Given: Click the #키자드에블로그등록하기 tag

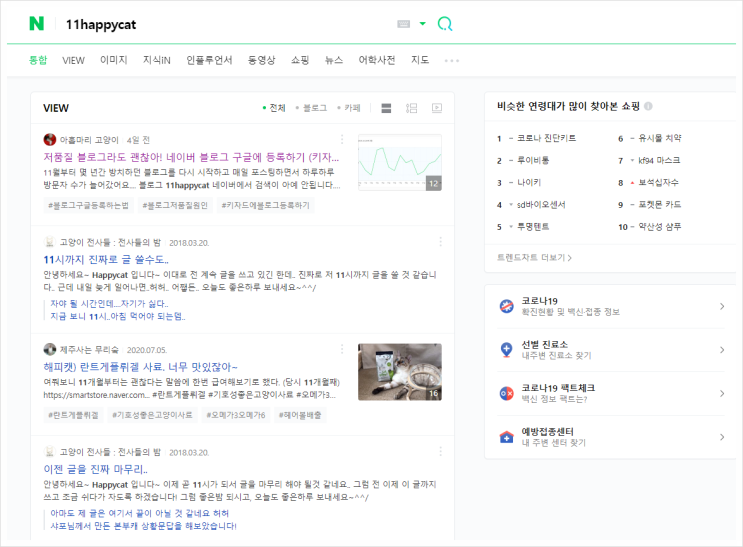Looking at the screenshot, I should [x=265, y=205].
